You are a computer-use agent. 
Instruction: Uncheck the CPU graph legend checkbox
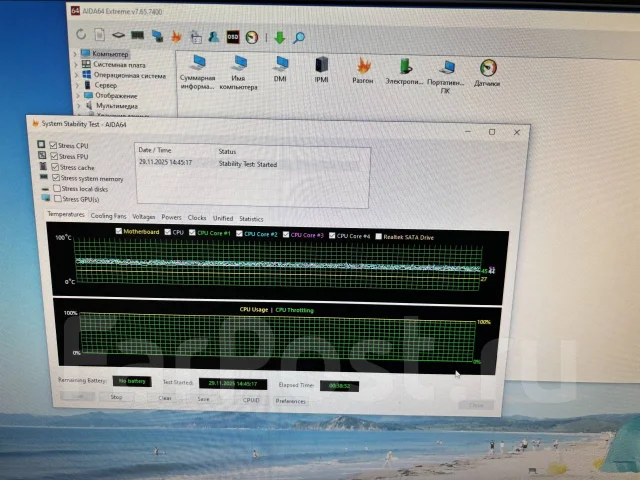pos(167,232)
